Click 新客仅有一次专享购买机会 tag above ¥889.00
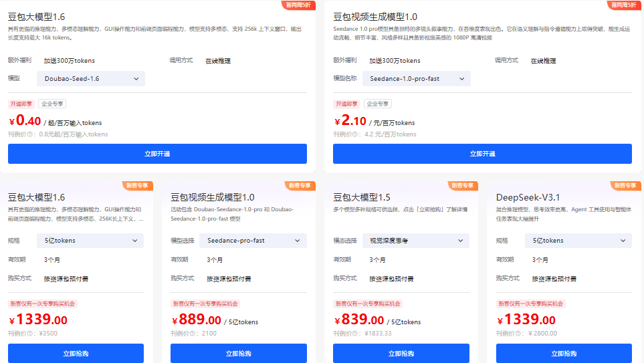The width and height of the screenshot is (644, 363). click(205, 304)
